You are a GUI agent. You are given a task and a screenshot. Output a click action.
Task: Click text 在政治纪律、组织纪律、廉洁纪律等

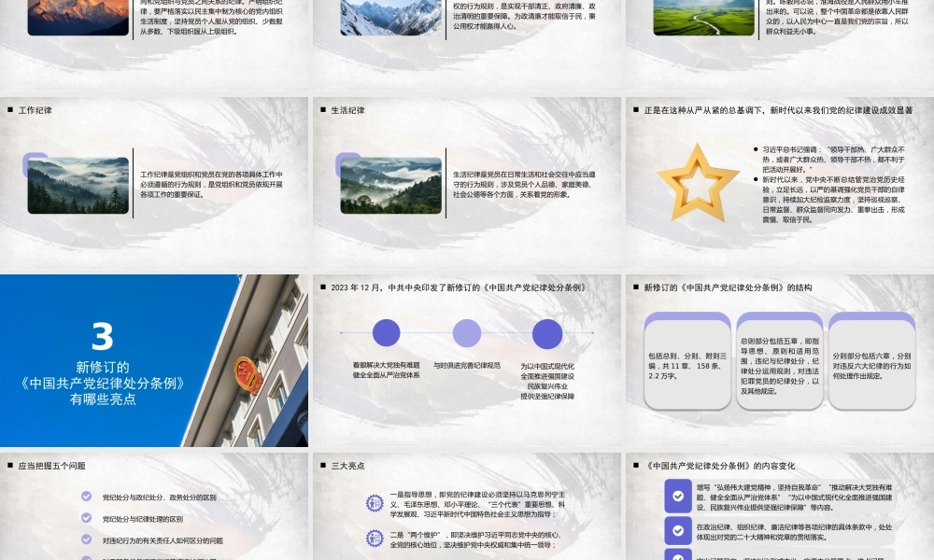coord(795,532)
